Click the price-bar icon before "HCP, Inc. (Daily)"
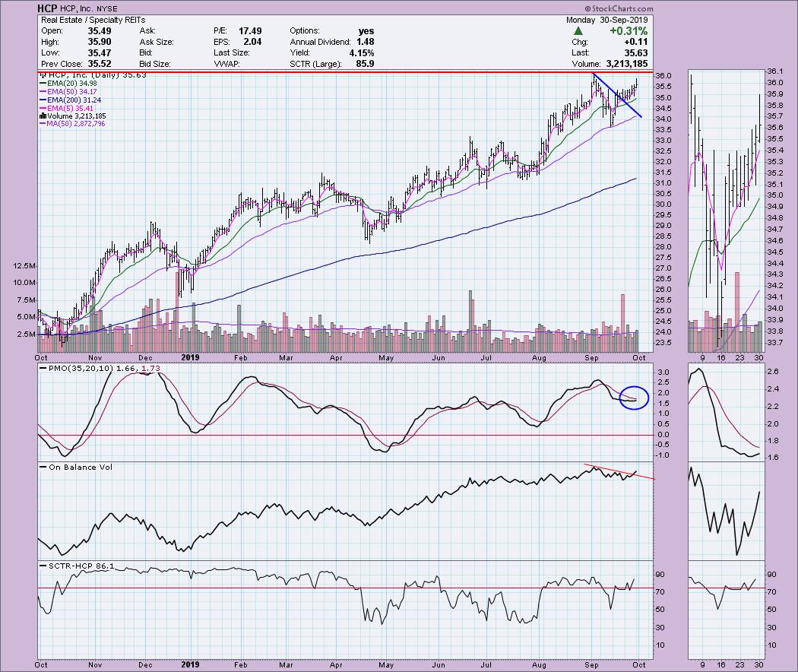 tap(43, 74)
